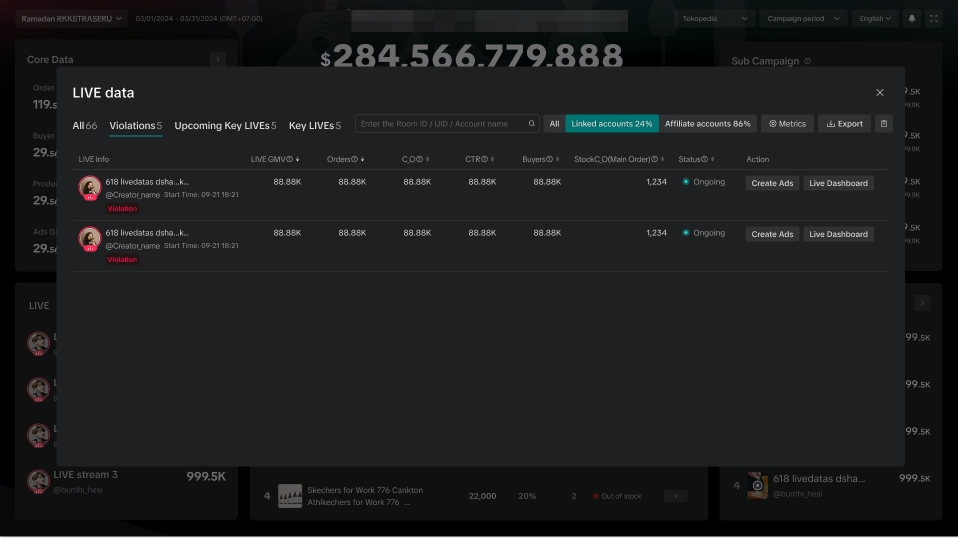Click the search magnifier icon
The height and width of the screenshot is (538, 958).
pos(532,124)
